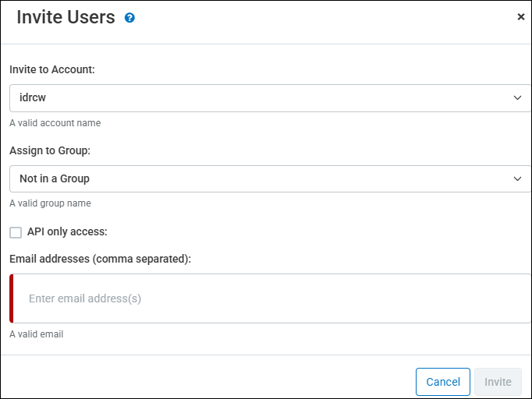Click 'Email addresses (comma separated):' label
The width and height of the screenshot is (532, 399).
click(101, 259)
